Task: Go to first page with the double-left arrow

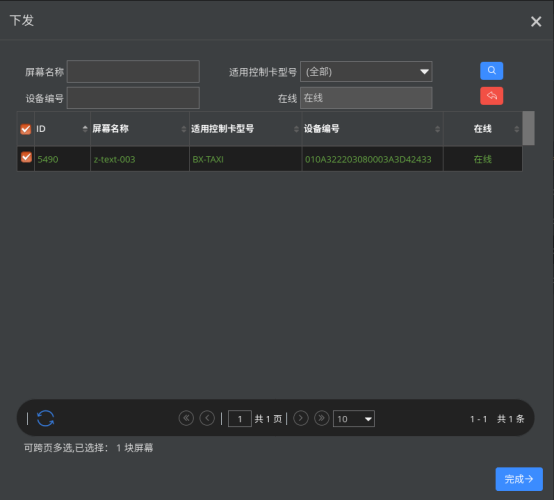Action: click(186, 418)
